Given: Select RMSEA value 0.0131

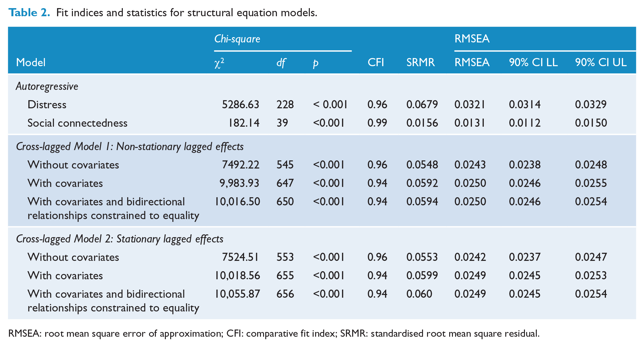Looking at the screenshot, I should click(x=470, y=123).
